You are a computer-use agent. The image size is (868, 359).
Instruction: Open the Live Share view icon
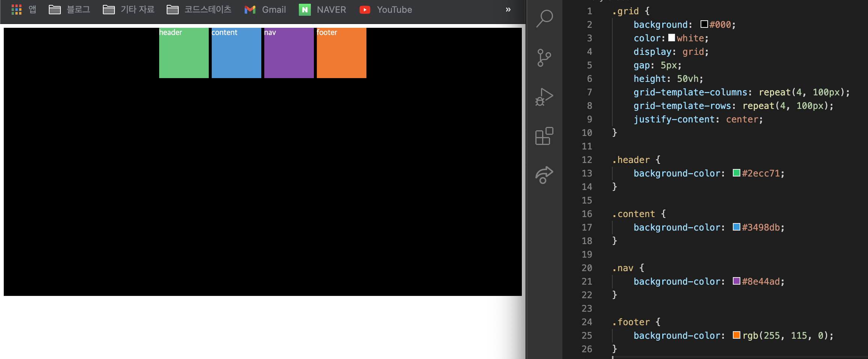(544, 175)
